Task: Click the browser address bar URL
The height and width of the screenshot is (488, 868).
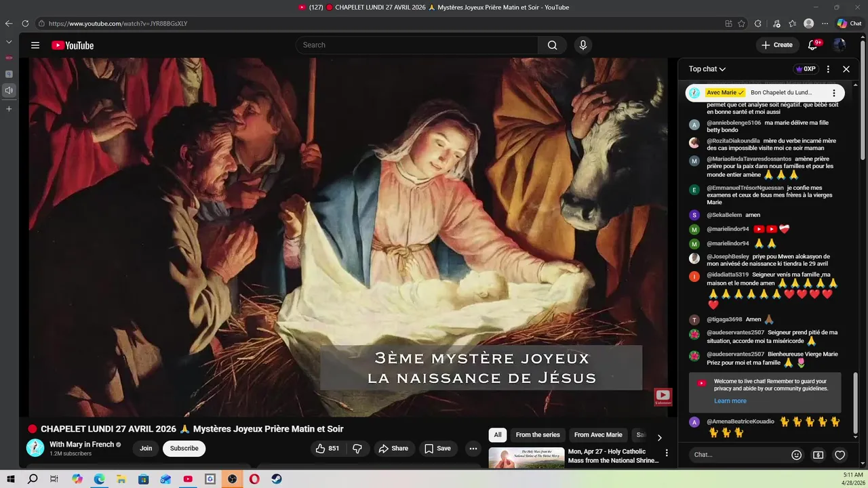Action: [118, 24]
